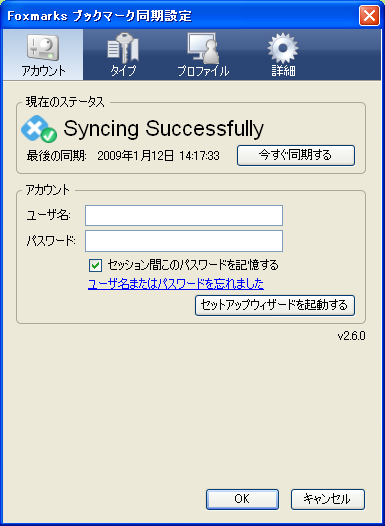Viewport: 385px width, 526px height.
Task: Click the gear icon for 詳細
Action: (283, 48)
